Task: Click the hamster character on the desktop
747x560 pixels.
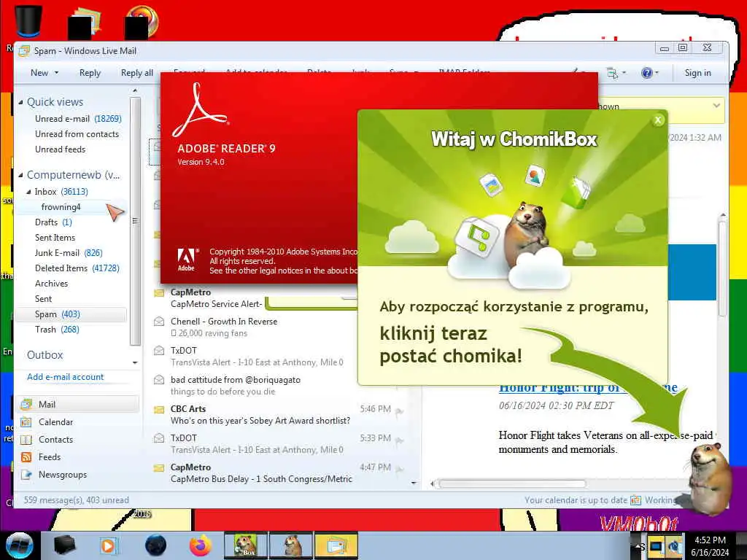Action: [709, 478]
